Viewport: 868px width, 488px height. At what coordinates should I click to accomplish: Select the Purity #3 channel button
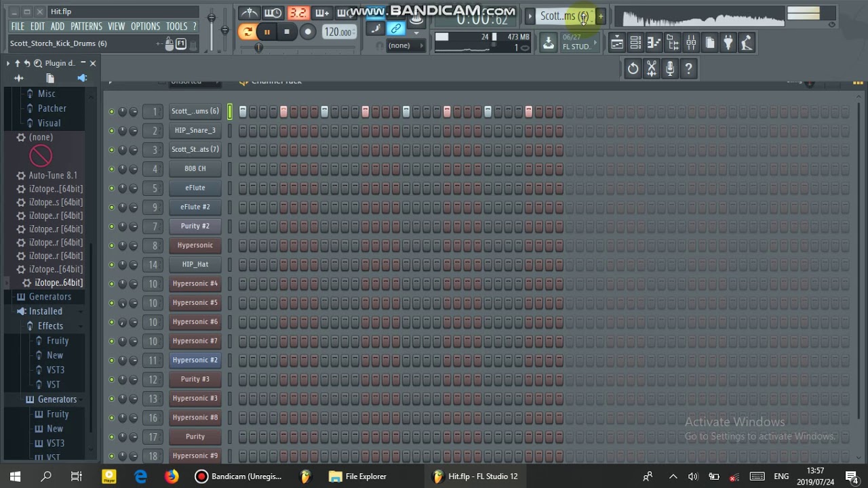click(x=195, y=380)
